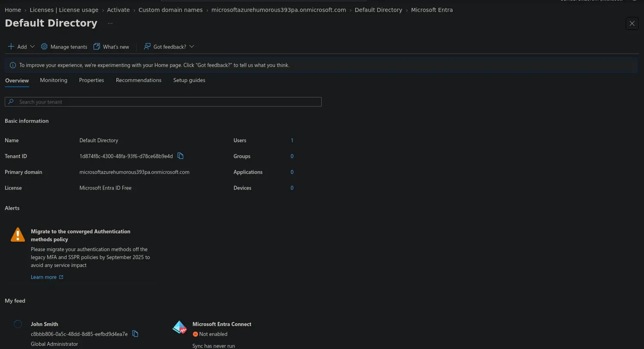
Task: Open the Properties tab
Action: [92, 80]
